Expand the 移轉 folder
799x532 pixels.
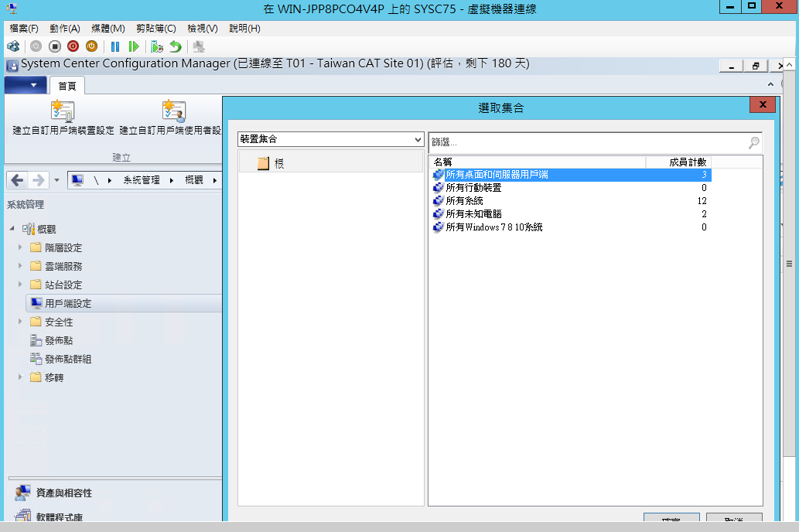pyautogui.click(x=20, y=377)
